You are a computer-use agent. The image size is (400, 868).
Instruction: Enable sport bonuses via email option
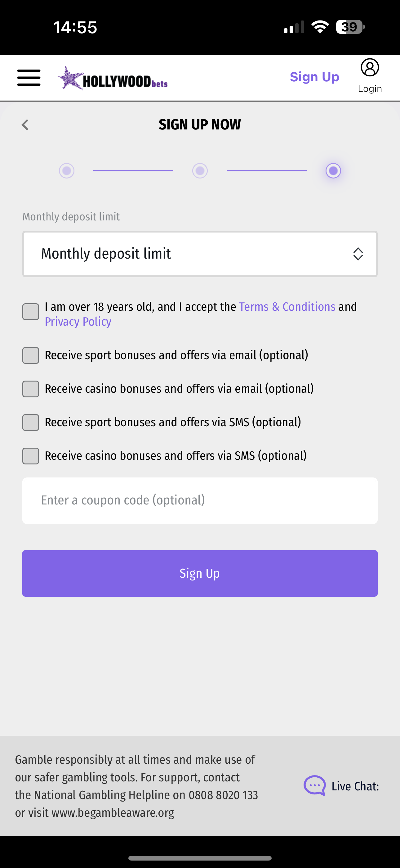31,355
